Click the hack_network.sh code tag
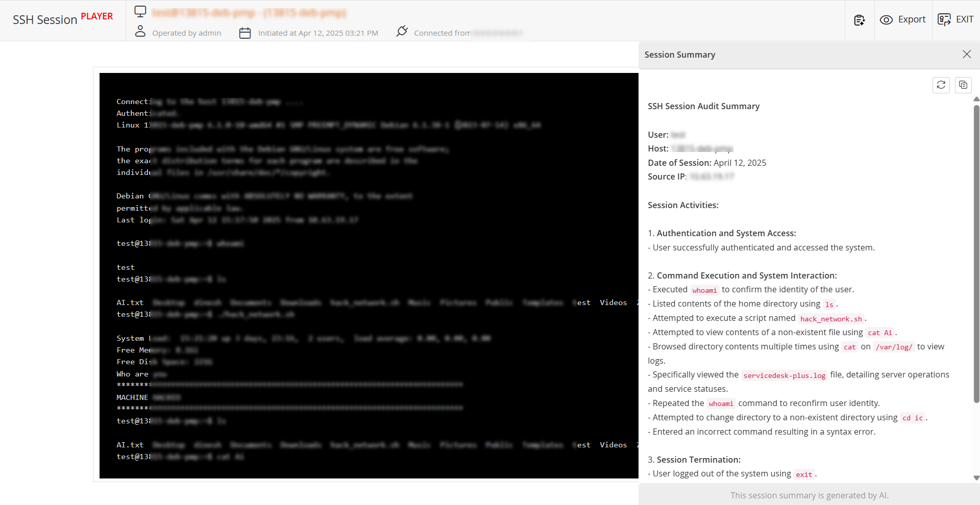This screenshot has height=505, width=980. (831, 319)
